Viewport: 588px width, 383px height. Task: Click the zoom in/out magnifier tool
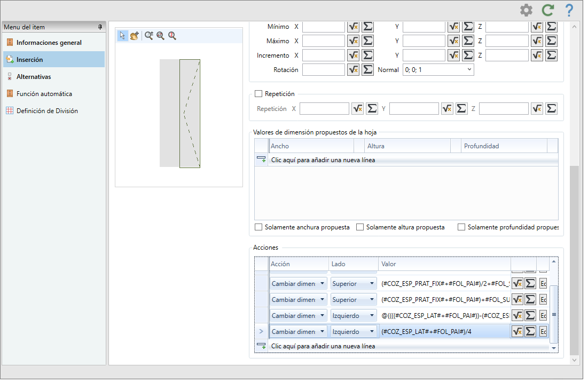(x=149, y=36)
